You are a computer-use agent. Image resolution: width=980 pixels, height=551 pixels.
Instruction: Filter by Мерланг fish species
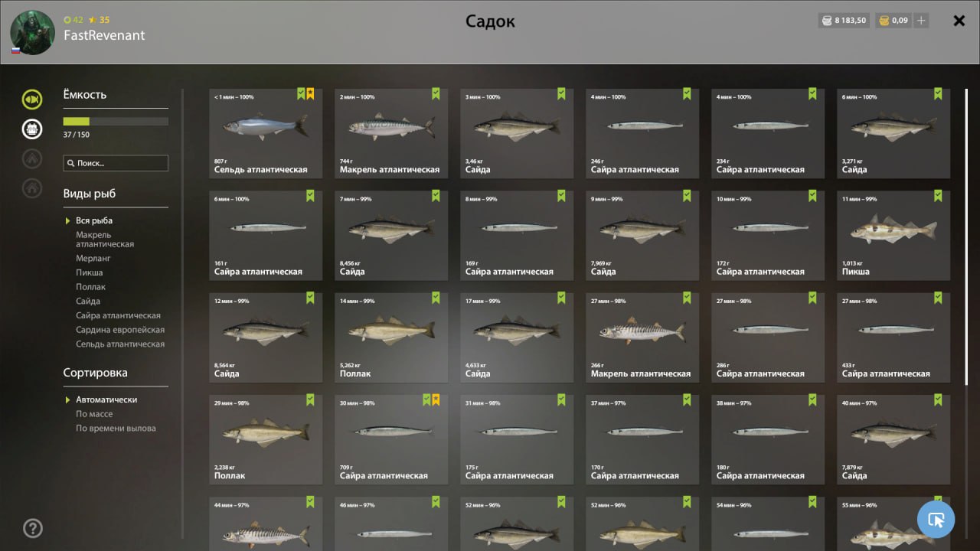tap(93, 259)
